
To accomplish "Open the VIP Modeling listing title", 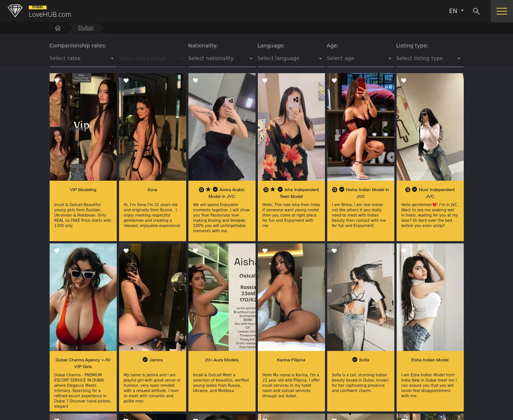I will 83,190.
